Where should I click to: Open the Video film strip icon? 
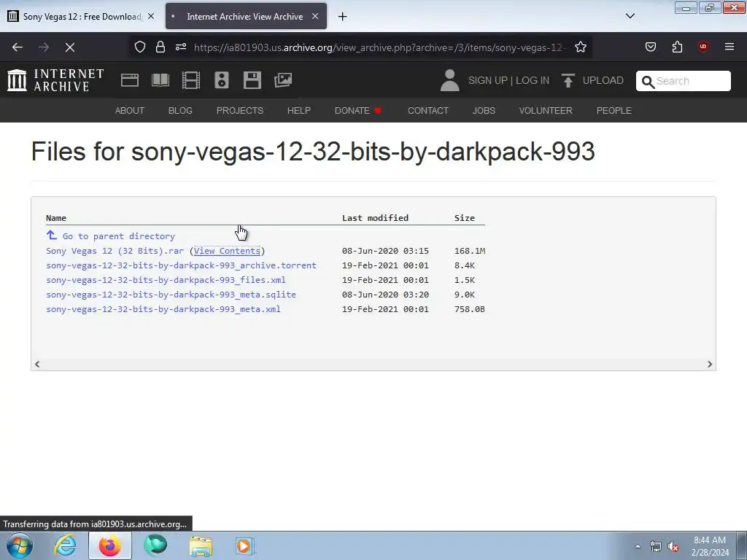191,80
